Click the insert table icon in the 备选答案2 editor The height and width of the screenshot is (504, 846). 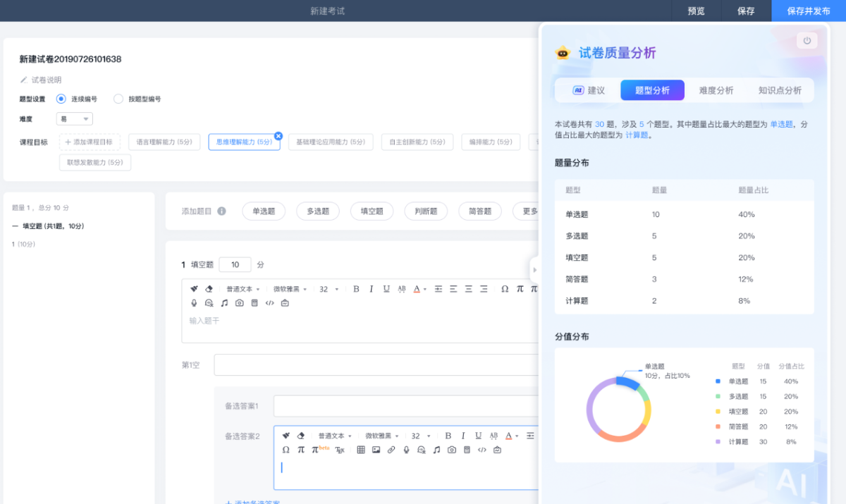[361, 450]
